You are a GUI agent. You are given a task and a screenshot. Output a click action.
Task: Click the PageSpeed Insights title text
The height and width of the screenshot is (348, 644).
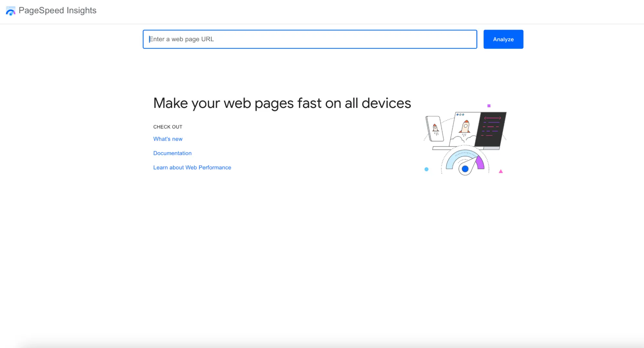coord(58,10)
